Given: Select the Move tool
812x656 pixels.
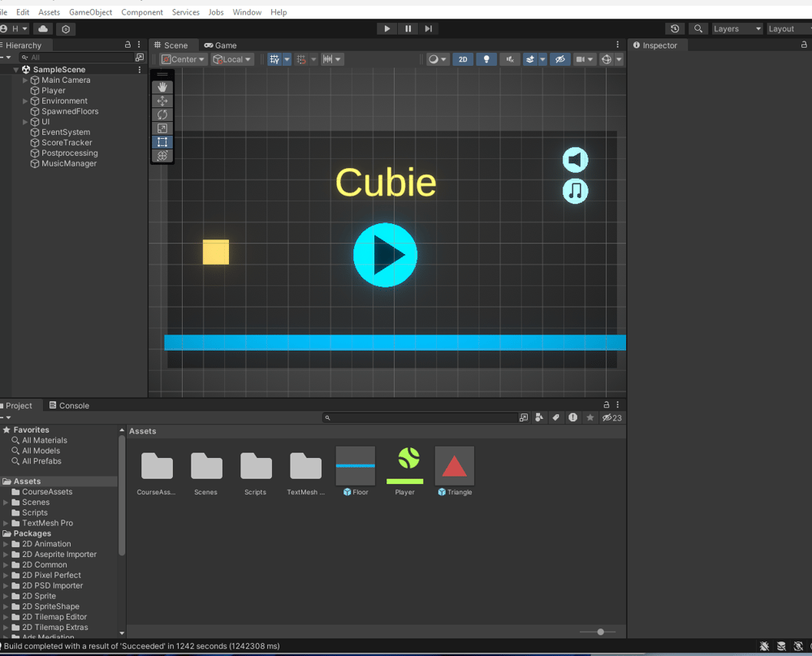Looking at the screenshot, I should (x=162, y=101).
